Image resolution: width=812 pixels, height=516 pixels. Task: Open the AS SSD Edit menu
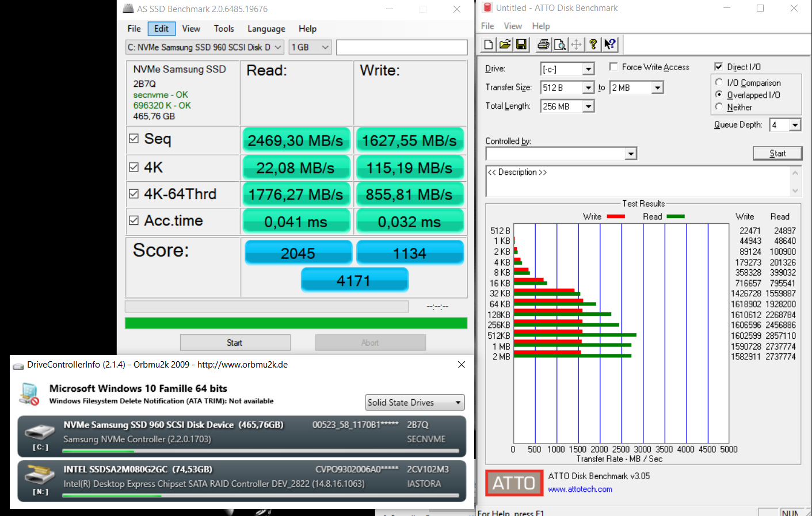pyautogui.click(x=161, y=29)
